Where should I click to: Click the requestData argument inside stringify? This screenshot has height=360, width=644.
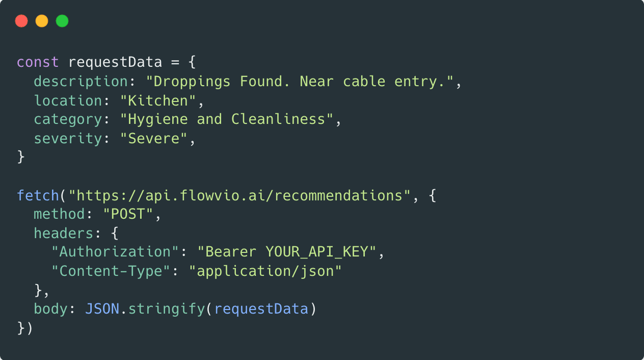[261, 309]
